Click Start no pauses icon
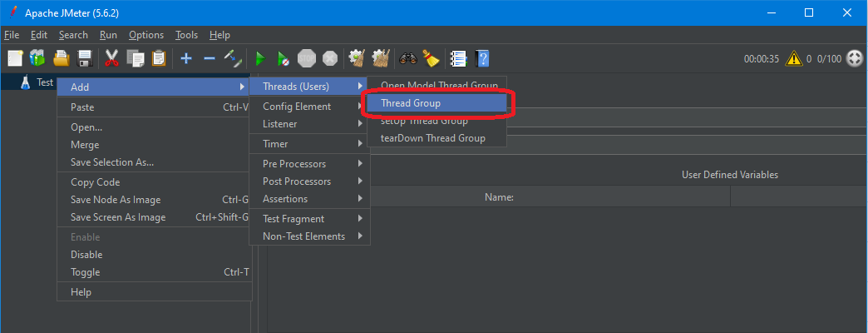The image size is (868, 333). click(x=283, y=57)
